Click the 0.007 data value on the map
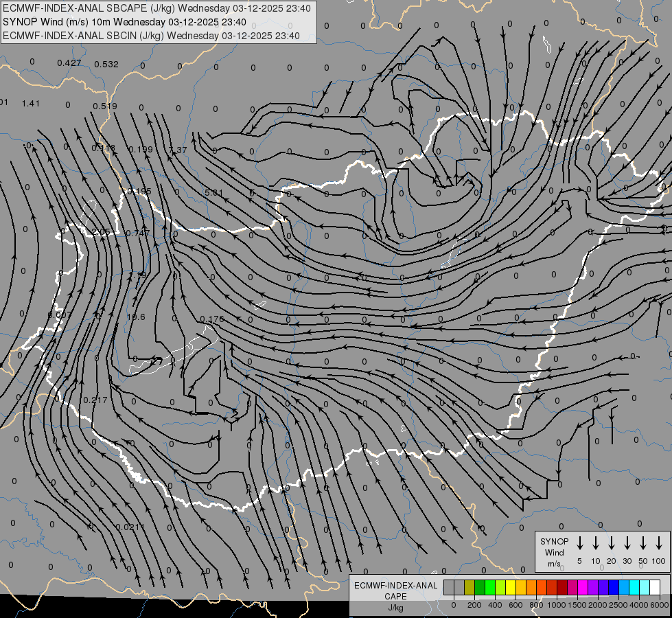Screen dimensions: 672x618 60,314
